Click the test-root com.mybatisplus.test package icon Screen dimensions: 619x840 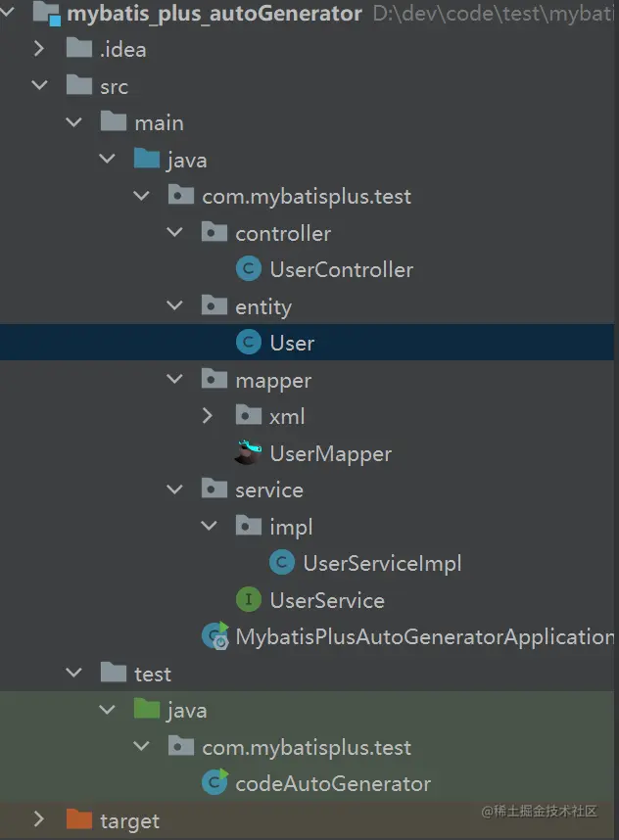coord(181,746)
